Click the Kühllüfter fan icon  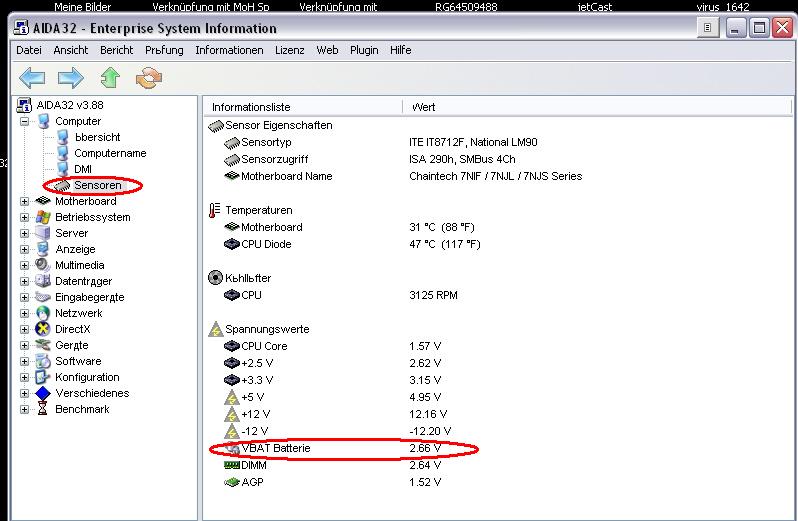coord(215,278)
